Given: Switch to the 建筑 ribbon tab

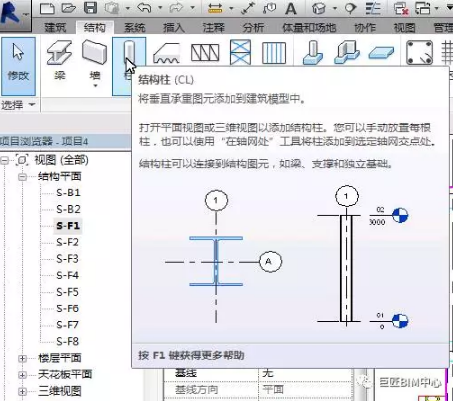Looking at the screenshot, I should pyautogui.click(x=55, y=27).
